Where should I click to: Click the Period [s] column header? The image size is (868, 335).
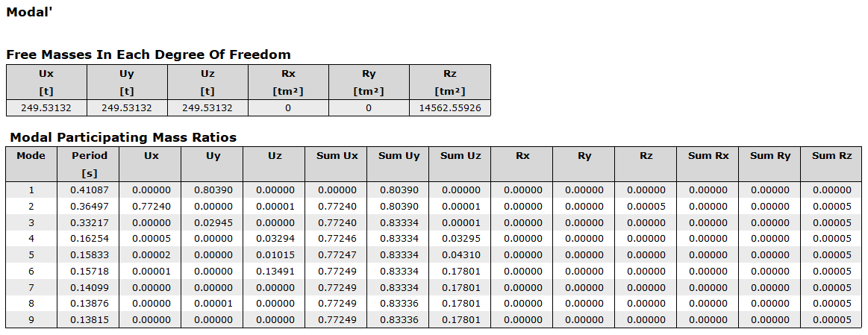[90, 163]
